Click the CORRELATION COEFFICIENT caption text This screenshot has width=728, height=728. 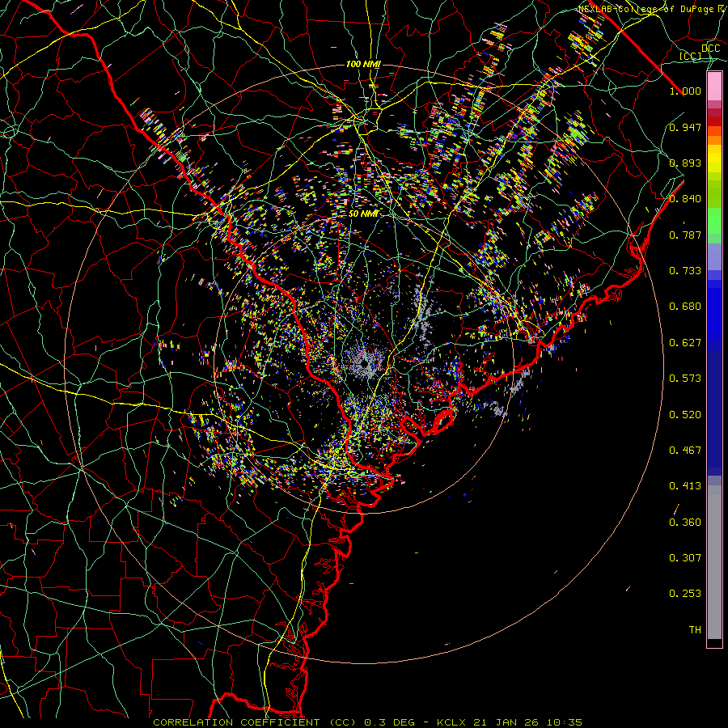pyautogui.click(x=240, y=722)
